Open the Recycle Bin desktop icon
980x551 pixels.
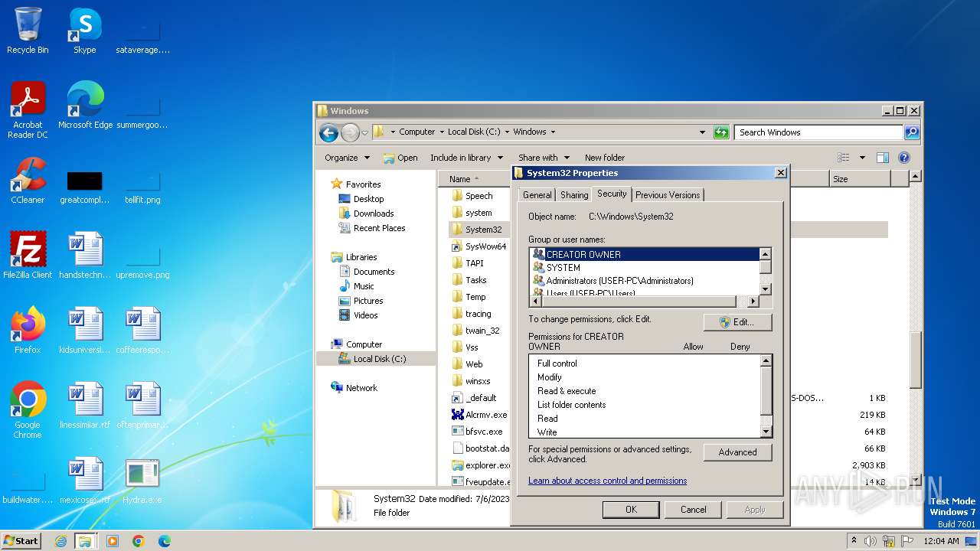pyautogui.click(x=28, y=31)
